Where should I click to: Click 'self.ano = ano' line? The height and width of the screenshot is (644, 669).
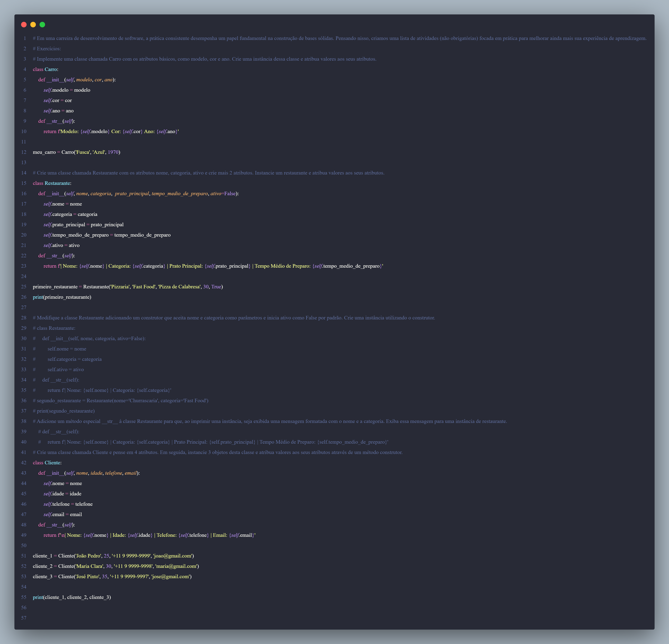(x=59, y=111)
